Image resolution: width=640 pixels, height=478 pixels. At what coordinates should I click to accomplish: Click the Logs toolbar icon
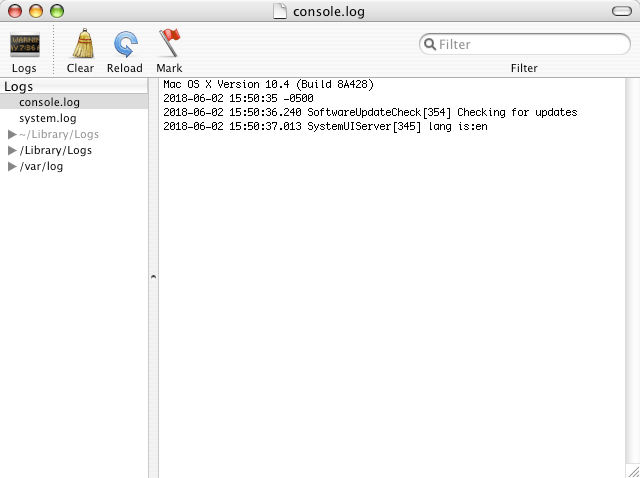tap(24, 45)
